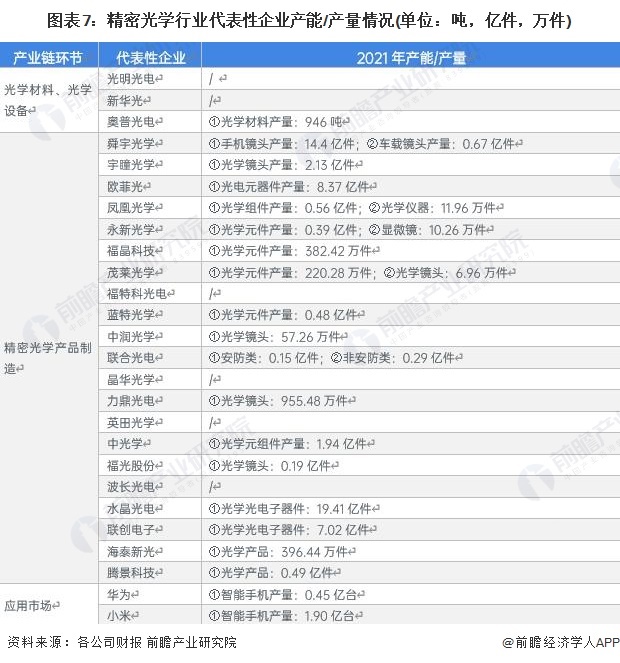Click 光学光电子器件：7.02亿件 value
The image size is (620, 663).
[292, 529]
